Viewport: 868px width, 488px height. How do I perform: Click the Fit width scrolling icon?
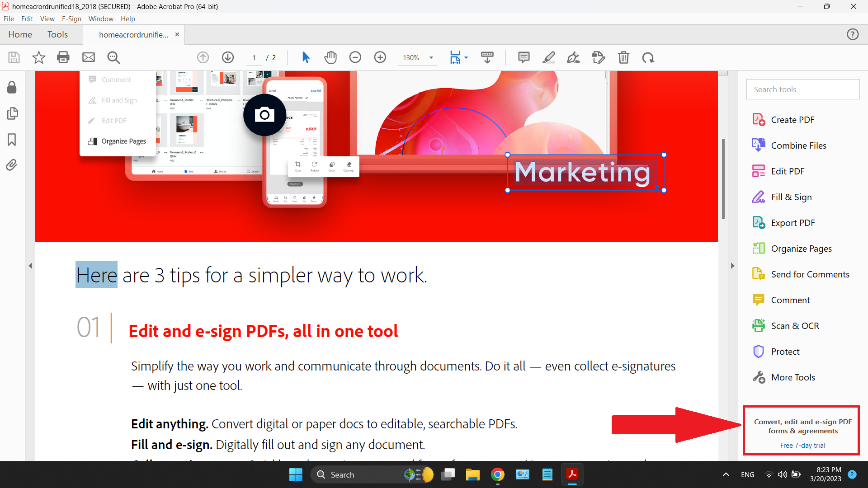click(455, 57)
